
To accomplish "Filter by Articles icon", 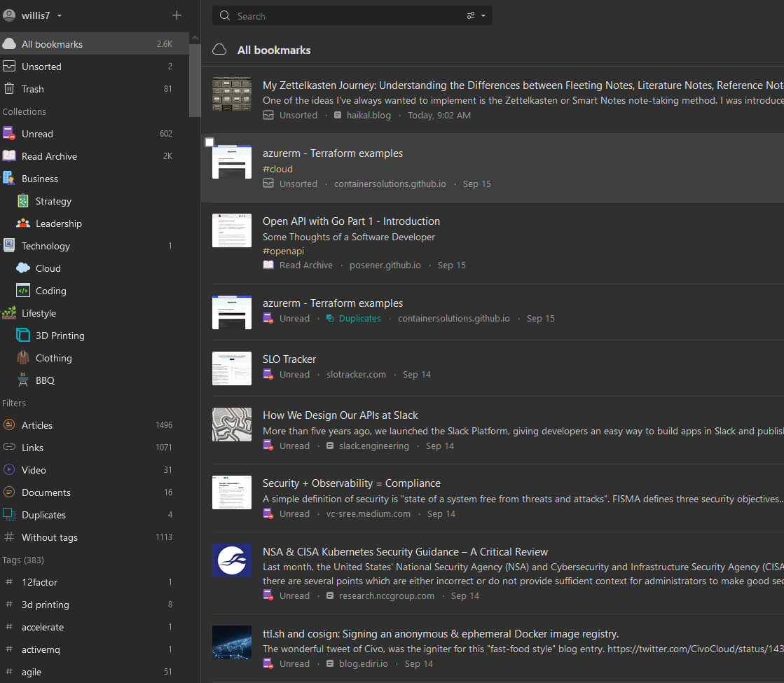I will pyautogui.click(x=9, y=425).
